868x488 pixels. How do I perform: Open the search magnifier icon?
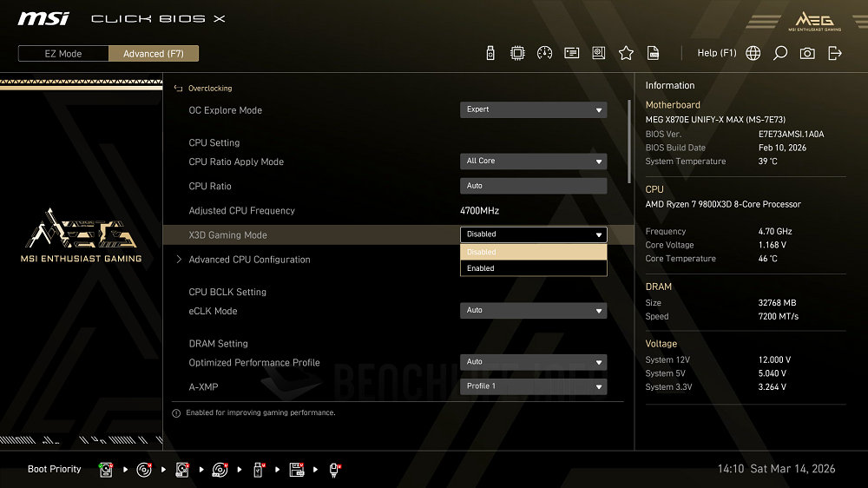(x=780, y=53)
